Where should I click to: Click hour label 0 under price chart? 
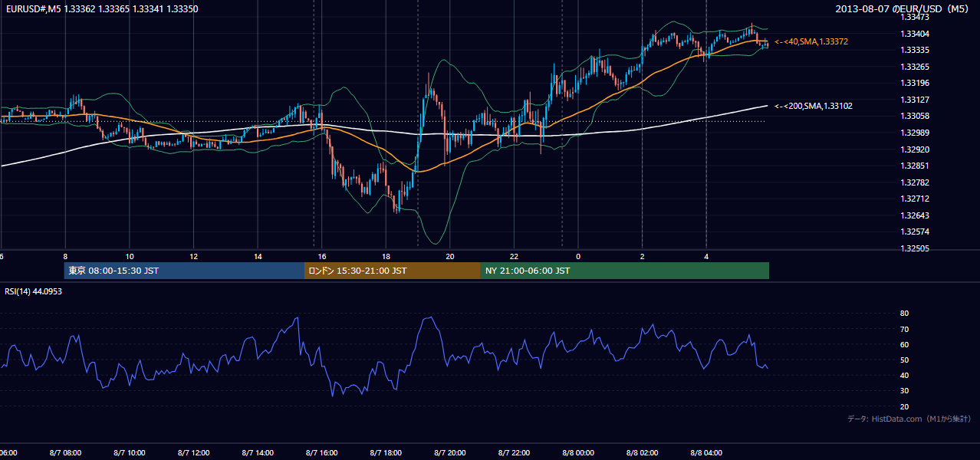578,257
